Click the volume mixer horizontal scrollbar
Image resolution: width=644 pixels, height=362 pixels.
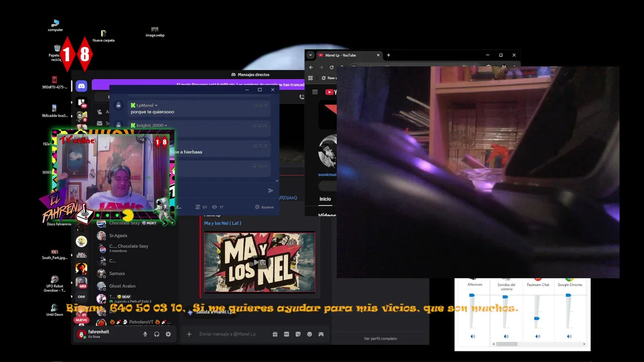tap(507, 344)
